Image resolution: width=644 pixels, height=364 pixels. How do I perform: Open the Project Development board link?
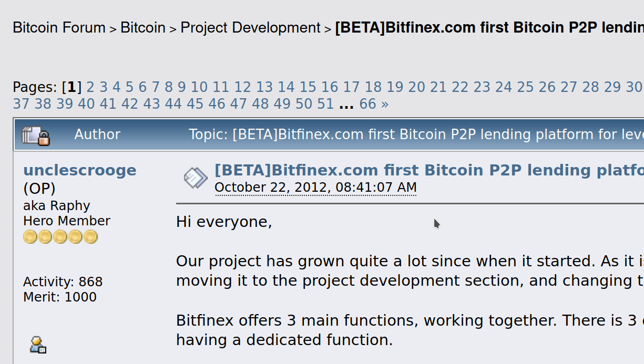tap(250, 27)
